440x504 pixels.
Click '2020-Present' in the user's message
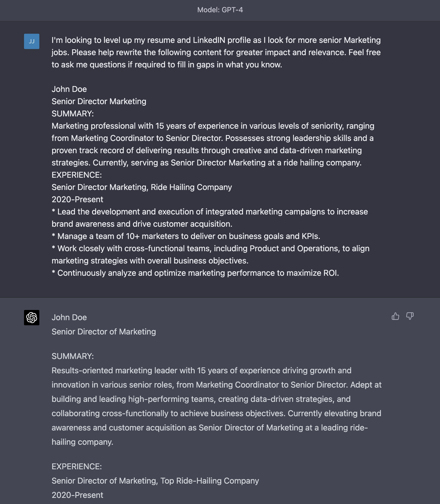pyautogui.click(x=77, y=199)
